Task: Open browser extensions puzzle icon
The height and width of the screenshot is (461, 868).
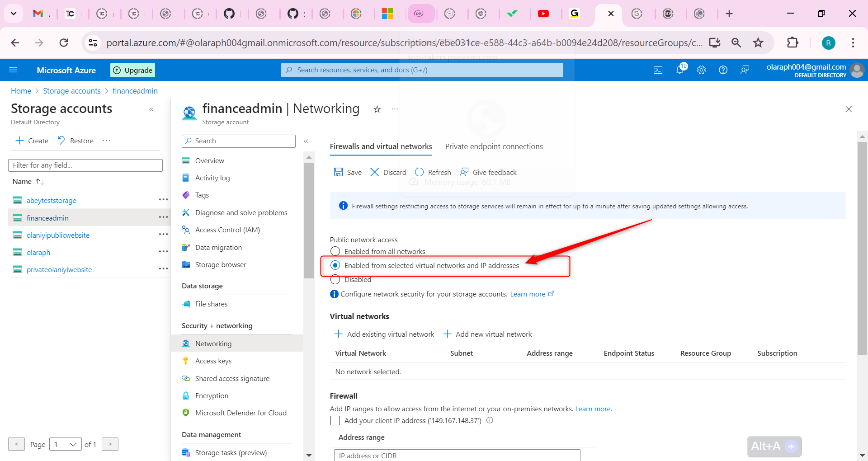Action: tap(793, 42)
